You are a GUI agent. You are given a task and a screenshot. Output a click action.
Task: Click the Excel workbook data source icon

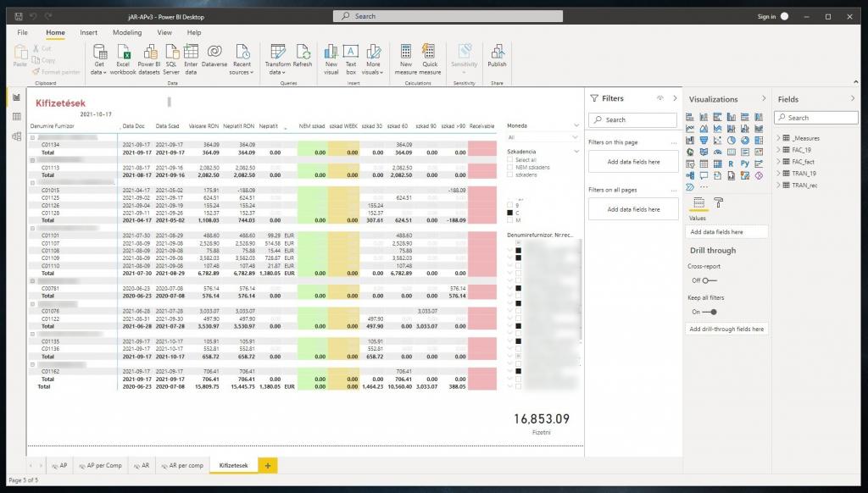point(123,59)
